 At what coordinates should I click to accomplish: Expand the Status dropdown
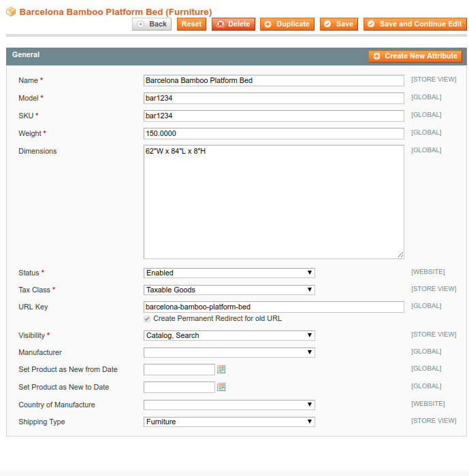pyautogui.click(x=229, y=273)
